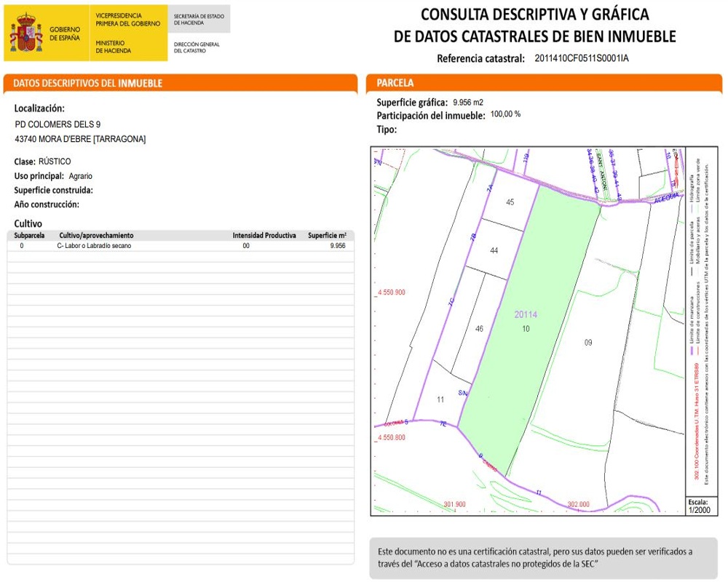Image resolution: width=728 pixels, height=582 pixels.
Task: Click parcel '44' on the map
Action: (494, 250)
